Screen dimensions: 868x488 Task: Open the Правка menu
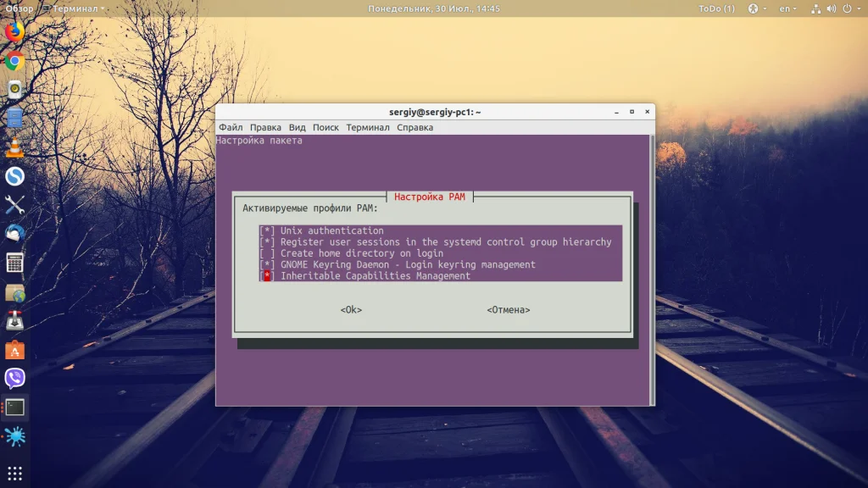tap(265, 127)
